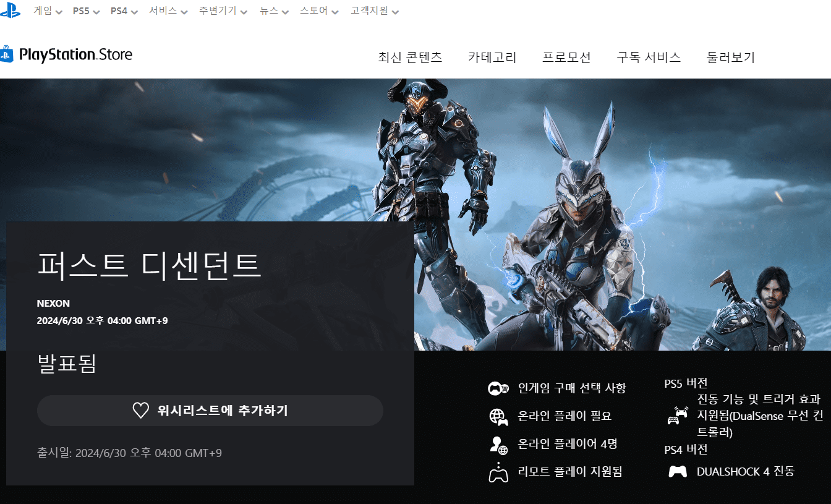
Task: Expand the PS5 dropdown menu
Action: click(86, 11)
